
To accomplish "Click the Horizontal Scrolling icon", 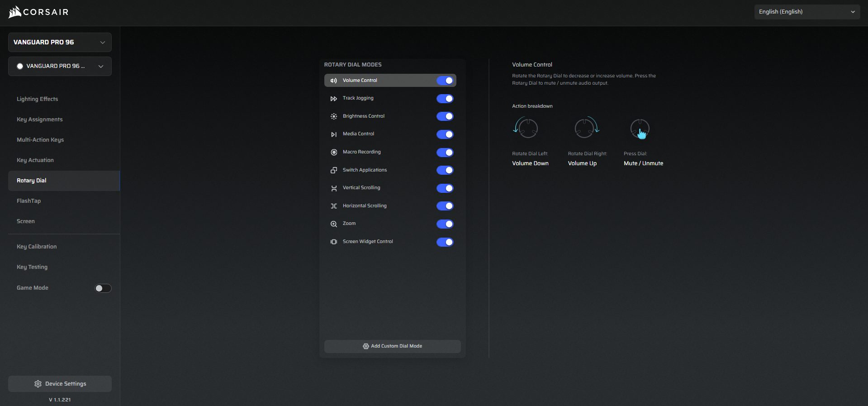I will [334, 206].
